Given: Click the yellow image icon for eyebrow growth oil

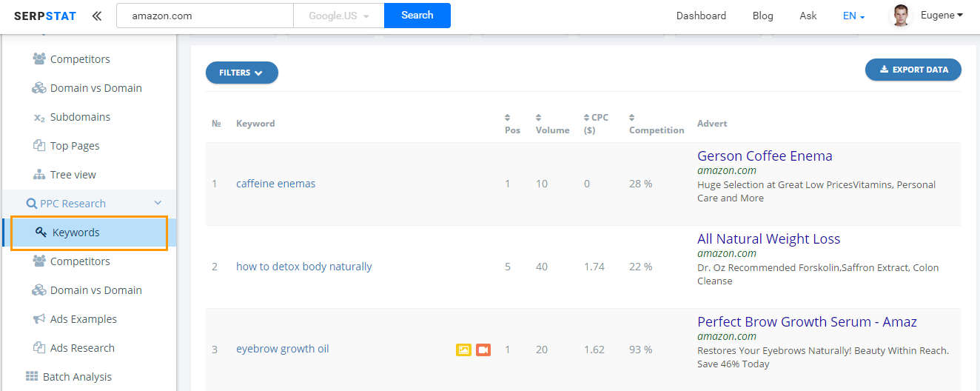Looking at the screenshot, I should [463, 350].
